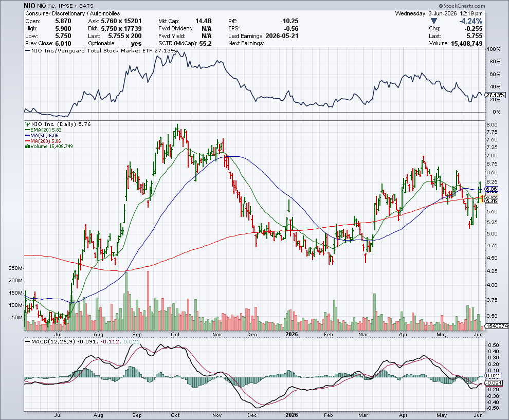Click the 100% relative-strength axis label
Image resolution: width=509 pixels, height=420 pixels.
point(494,49)
